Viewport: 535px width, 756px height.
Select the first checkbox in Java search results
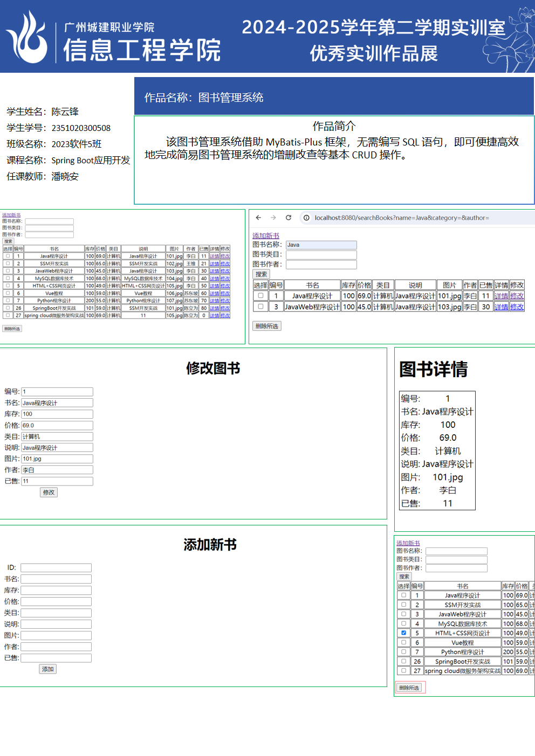260,296
